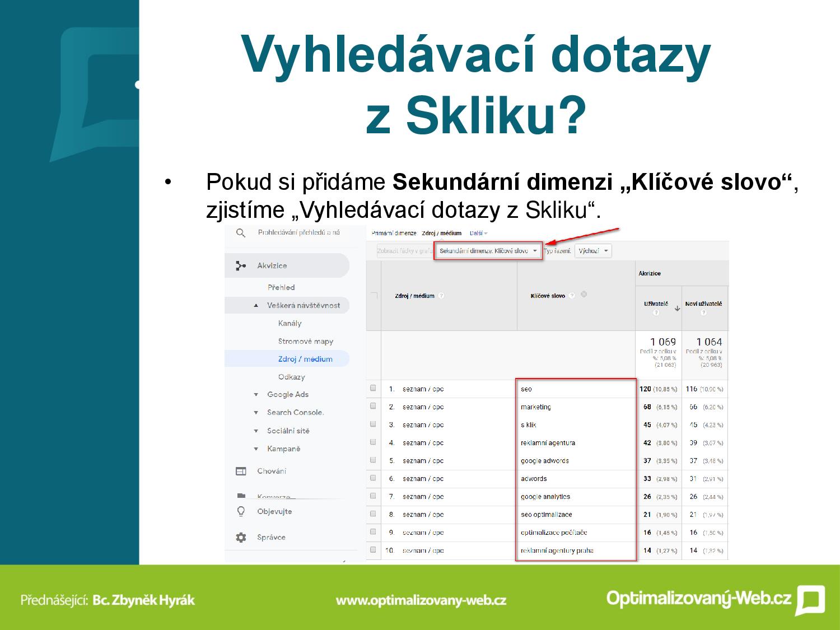Open the Další primary dimension dropdown
Viewport: 840px width, 630px height.
pos(479,233)
